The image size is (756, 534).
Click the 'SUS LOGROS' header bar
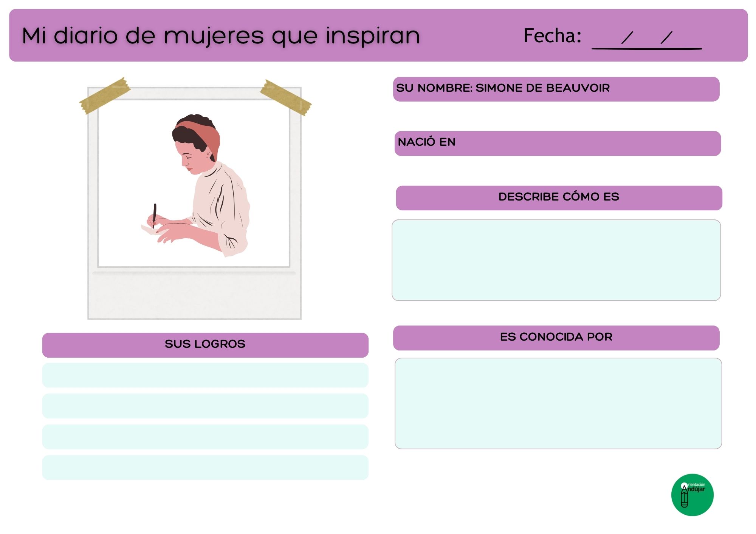(x=205, y=345)
